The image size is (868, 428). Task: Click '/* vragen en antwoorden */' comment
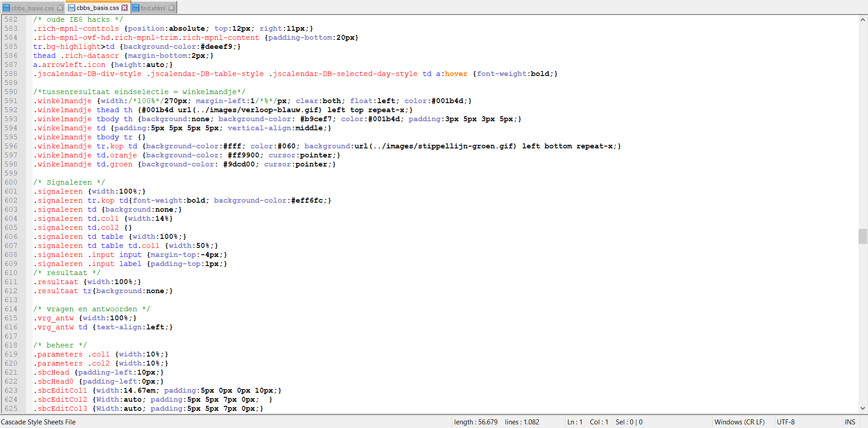point(91,309)
